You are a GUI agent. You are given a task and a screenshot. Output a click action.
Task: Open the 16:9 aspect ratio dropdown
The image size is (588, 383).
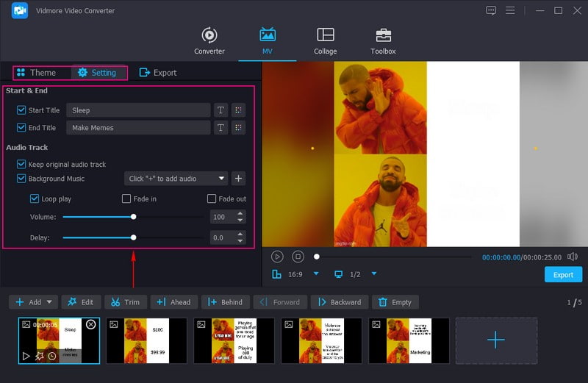pyautogui.click(x=316, y=274)
